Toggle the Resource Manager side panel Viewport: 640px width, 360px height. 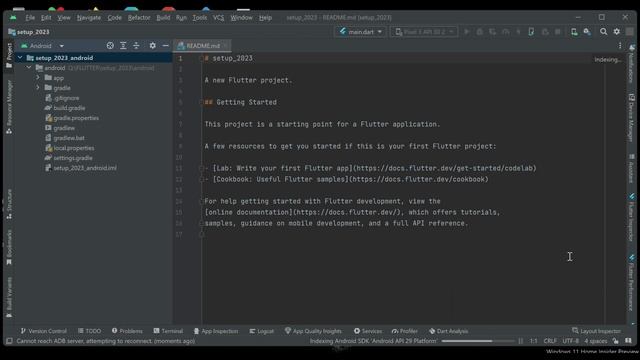point(9,107)
